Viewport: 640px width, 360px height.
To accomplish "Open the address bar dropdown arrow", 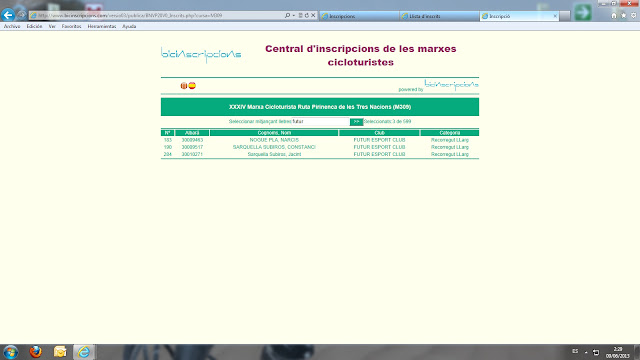I will pyautogui.click(x=293, y=16).
